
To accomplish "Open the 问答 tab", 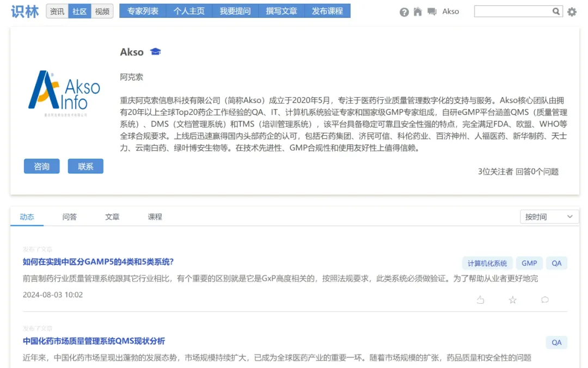I will (x=70, y=217).
